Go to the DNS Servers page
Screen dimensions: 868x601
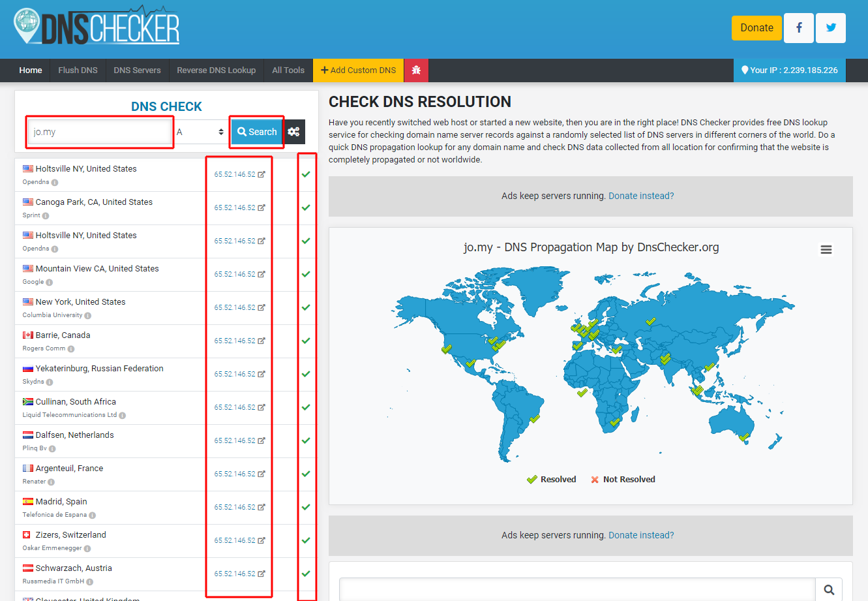[137, 70]
